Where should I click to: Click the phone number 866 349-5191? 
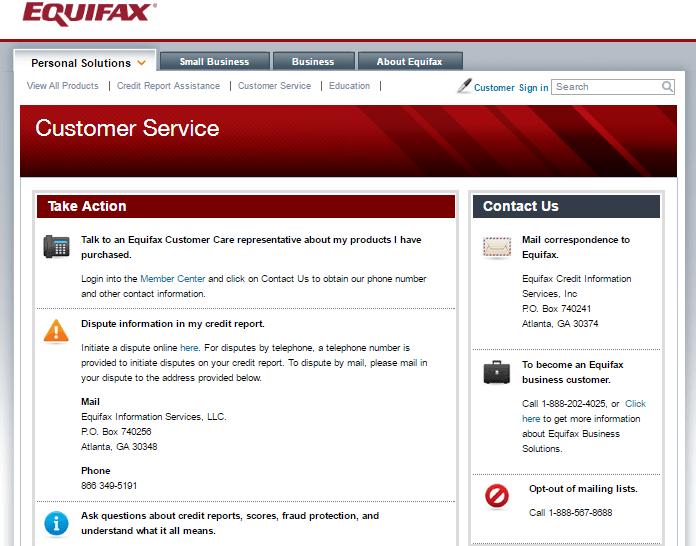pyautogui.click(x=109, y=486)
